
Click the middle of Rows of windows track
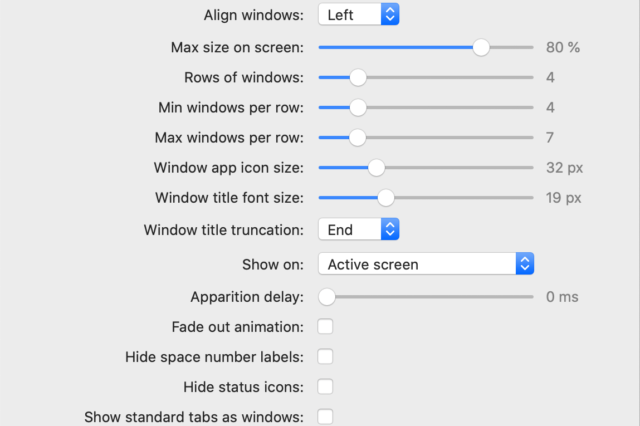pyautogui.click(x=426, y=77)
